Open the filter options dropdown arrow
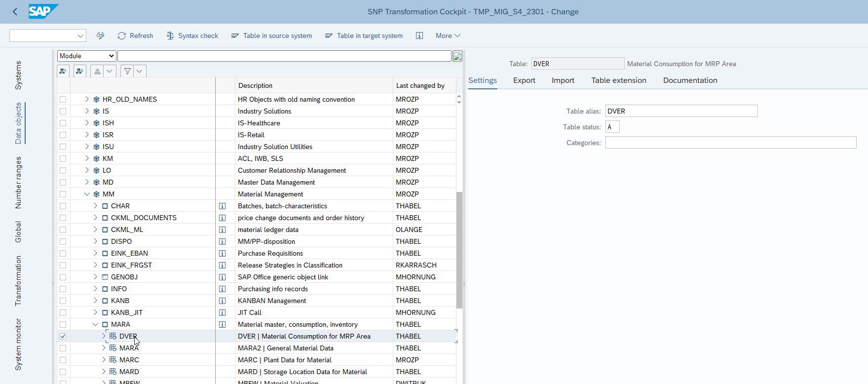The height and width of the screenshot is (384, 868). tap(140, 71)
